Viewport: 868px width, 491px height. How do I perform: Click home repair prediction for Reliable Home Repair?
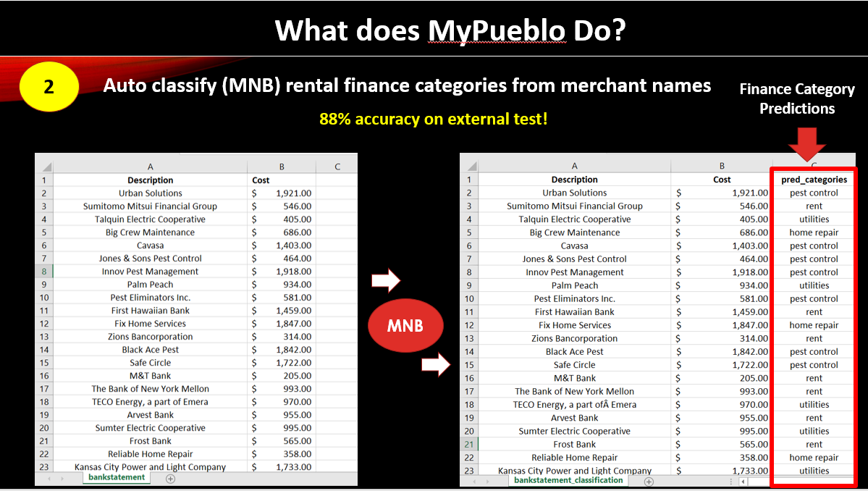pyautogui.click(x=814, y=458)
